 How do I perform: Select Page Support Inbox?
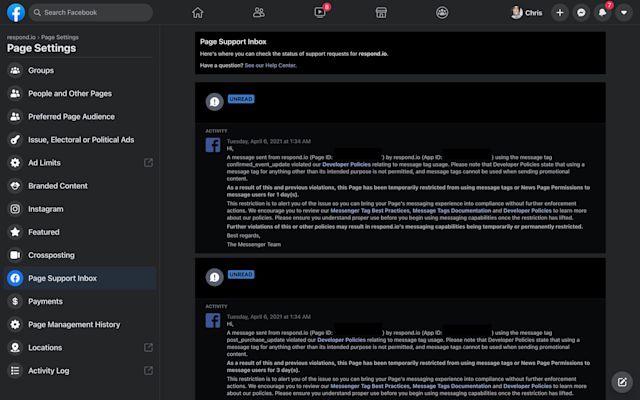coord(80,278)
